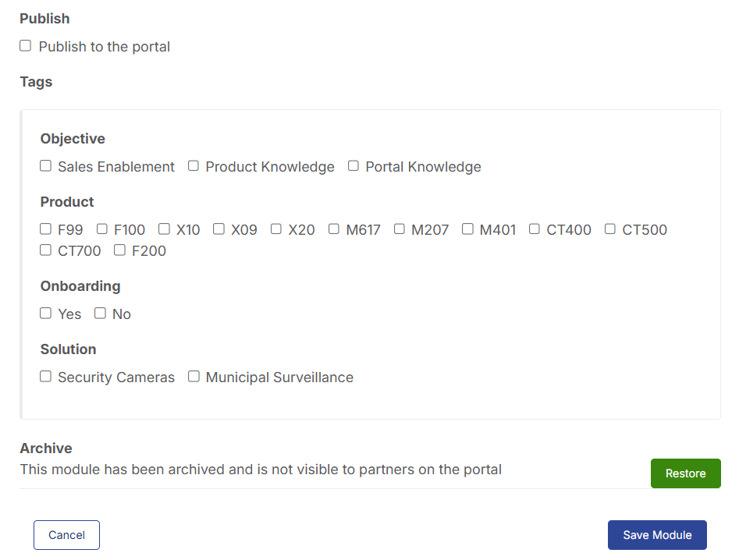This screenshot has width=739, height=560.
Task: Tick the Product Knowledge checkbox
Action: point(194,166)
